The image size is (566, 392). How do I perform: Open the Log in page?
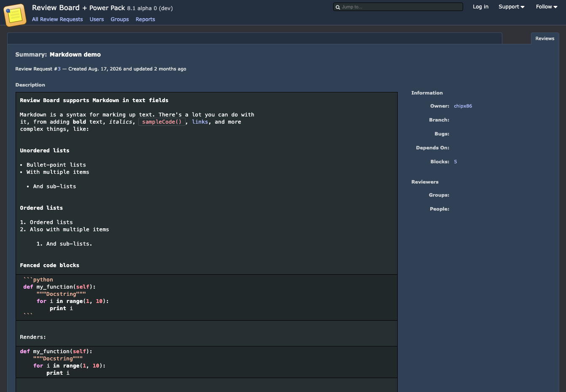coord(480,7)
